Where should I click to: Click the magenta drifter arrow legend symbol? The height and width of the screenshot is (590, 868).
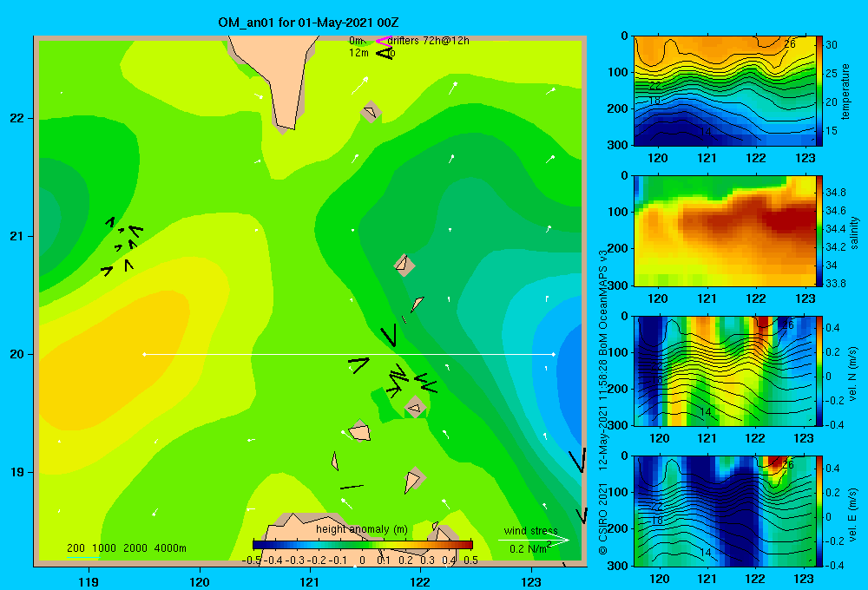[383, 41]
